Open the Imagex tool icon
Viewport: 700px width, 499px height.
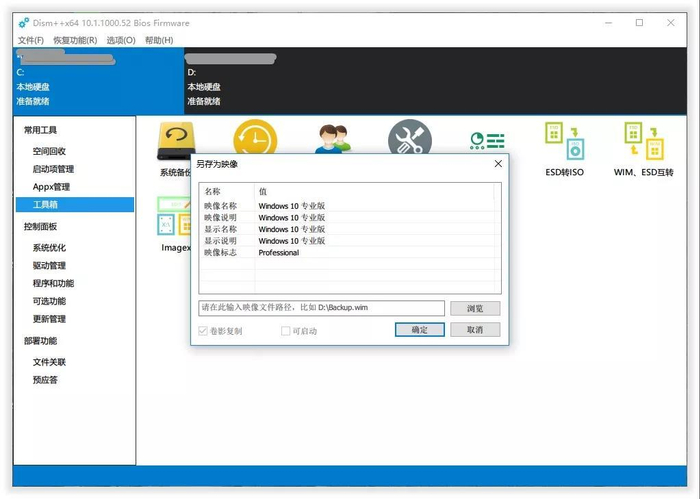(x=175, y=216)
